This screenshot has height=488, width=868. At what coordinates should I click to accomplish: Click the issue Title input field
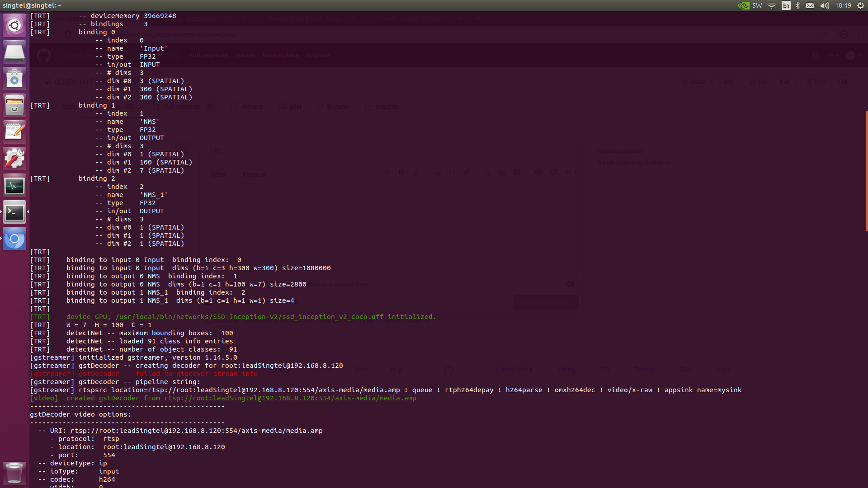pos(316,150)
